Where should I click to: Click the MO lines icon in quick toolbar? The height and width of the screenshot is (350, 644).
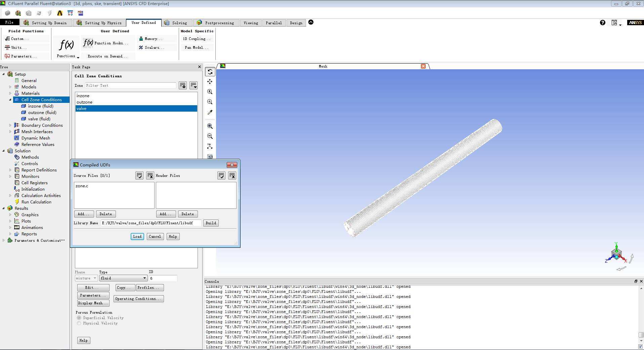tap(81, 13)
